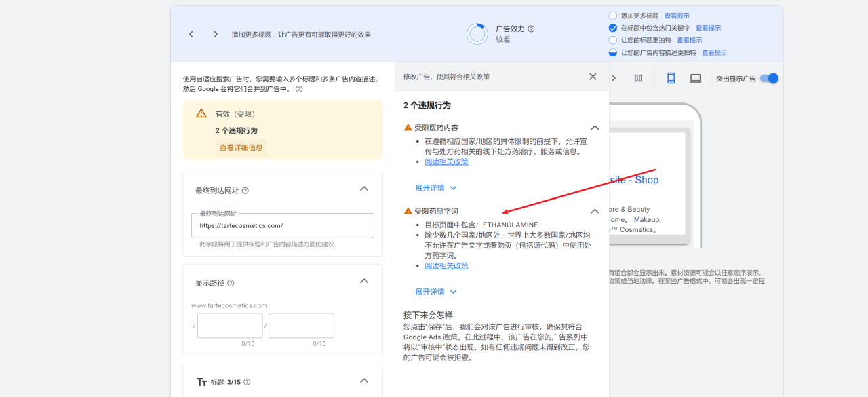Image resolution: width=868 pixels, height=397 pixels.
Task: Click the pause columns icon in preview toolbar
Action: point(638,78)
